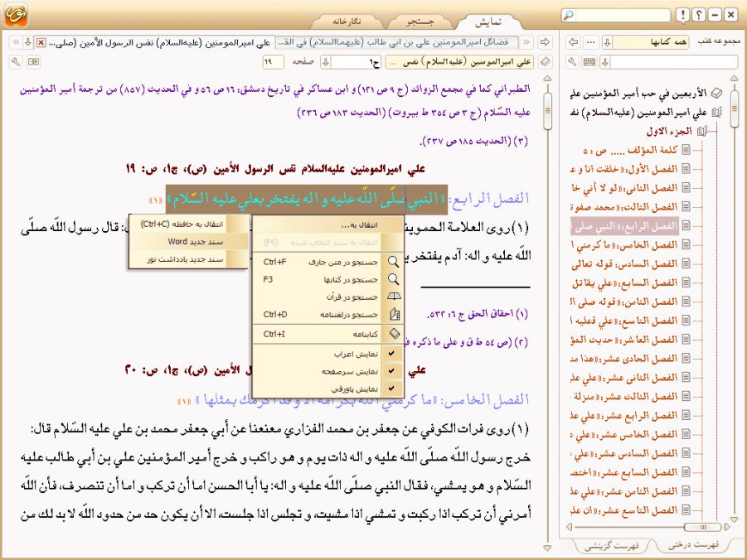Viewport: 747px width, 560px height.
Task: Toggle نمایش اعراب check mark
Action: (x=391, y=354)
